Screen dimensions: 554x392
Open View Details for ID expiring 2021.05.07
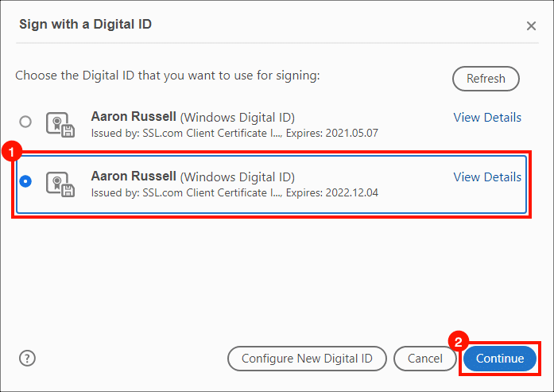[x=487, y=118]
